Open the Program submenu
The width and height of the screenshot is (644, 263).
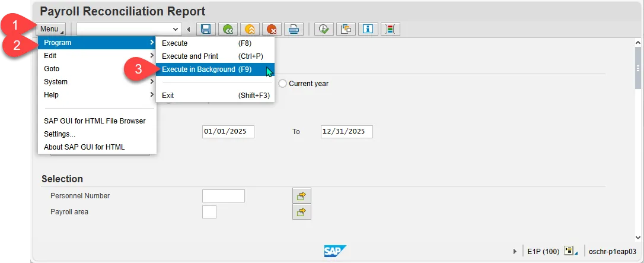point(97,43)
